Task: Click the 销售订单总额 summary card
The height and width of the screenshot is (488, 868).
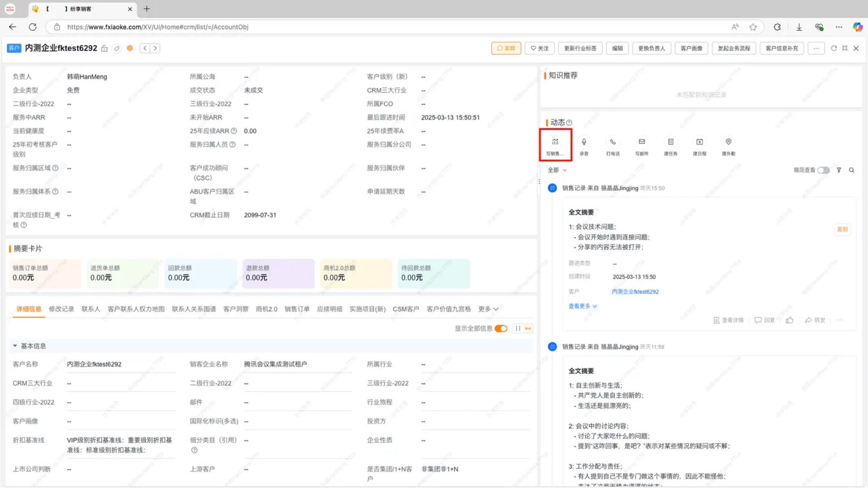Action: point(45,273)
